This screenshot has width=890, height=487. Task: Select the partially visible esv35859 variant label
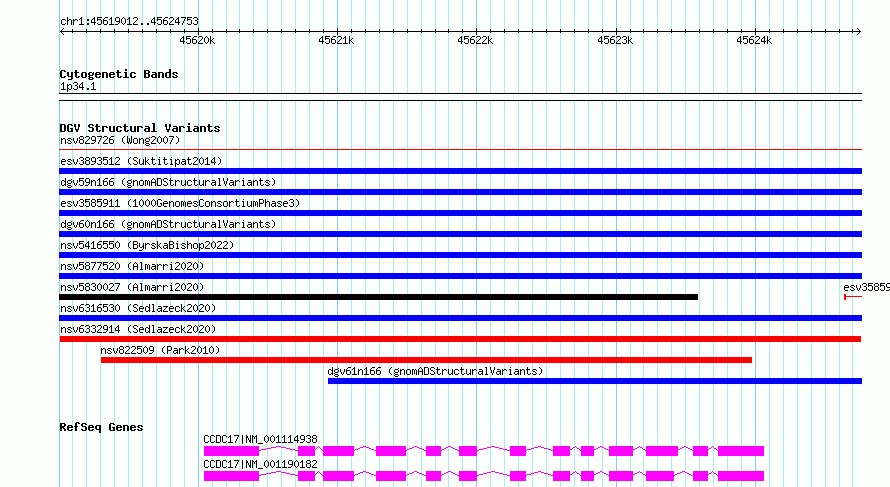(x=866, y=287)
